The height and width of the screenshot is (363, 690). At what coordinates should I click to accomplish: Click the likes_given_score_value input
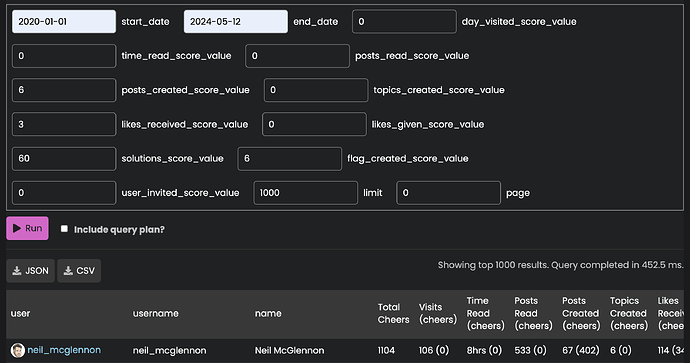click(314, 124)
